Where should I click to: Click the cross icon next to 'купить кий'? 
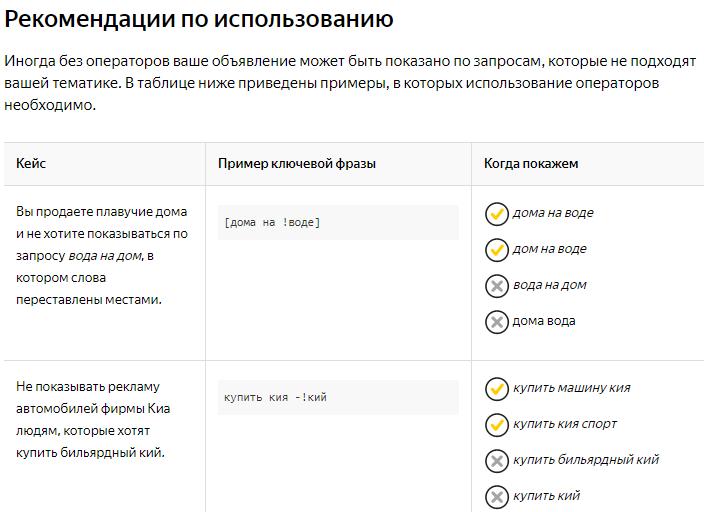(x=497, y=497)
